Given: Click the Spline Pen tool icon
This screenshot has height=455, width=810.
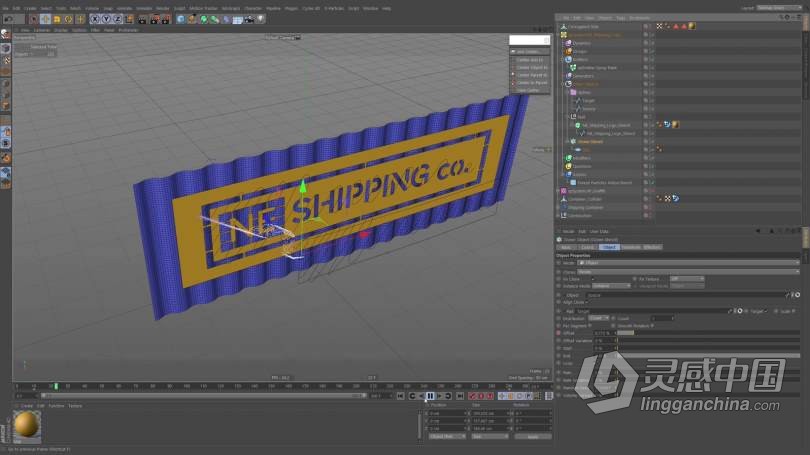Looking at the screenshot, I should (192, 19).
